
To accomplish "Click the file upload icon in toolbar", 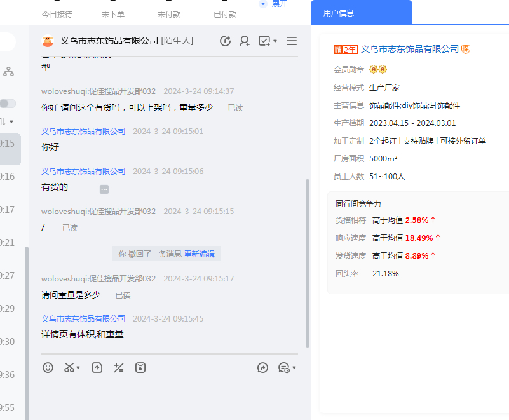I will [97, 367].
